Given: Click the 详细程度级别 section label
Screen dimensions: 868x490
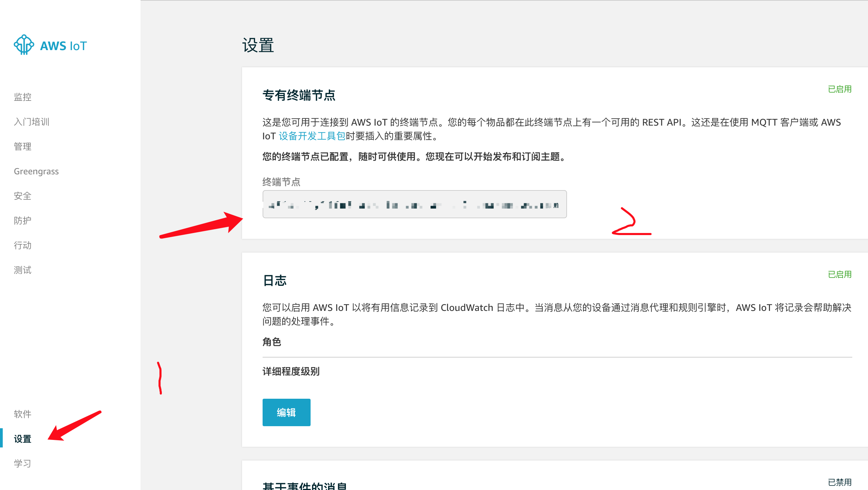Looking at the screenshot, I should (290, 372).
